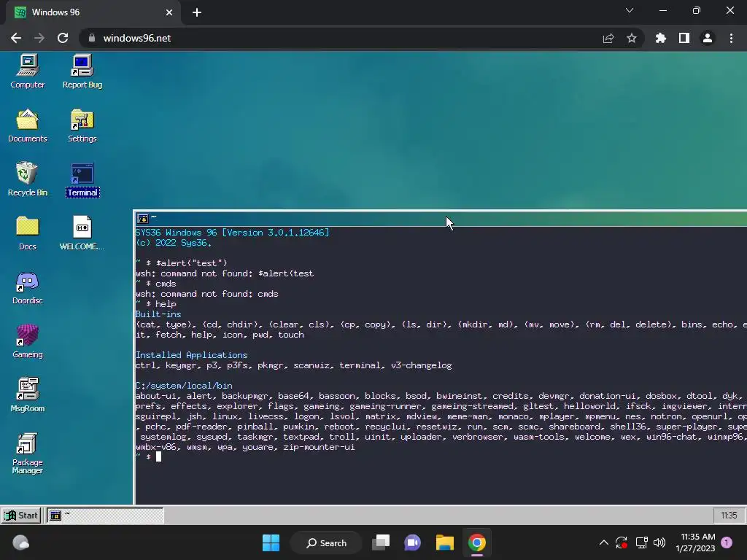Screen dimensions: 747x560
Task: Show hidden system tray icons
Action: click(x=603, y=542)
